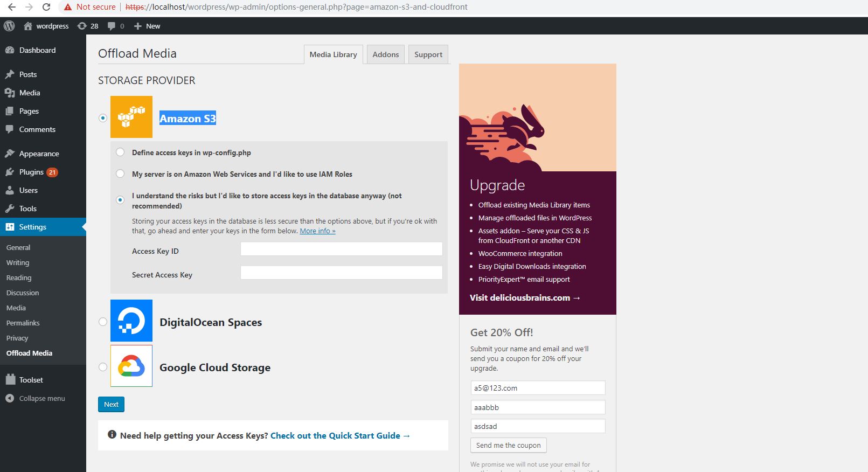
Task: Click the wordpress site name in admin bar
Action: [x=52, y=26]
